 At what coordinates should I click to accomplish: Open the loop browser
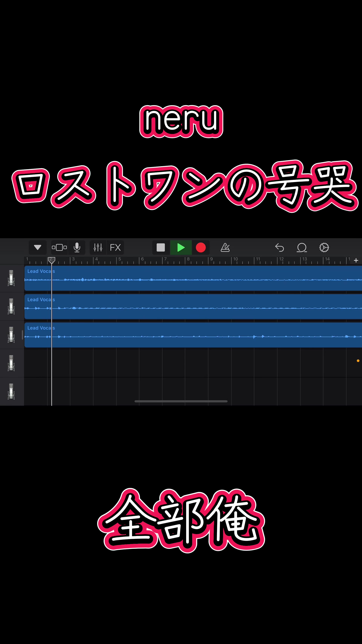pyautogui.click(x=302, y=247)
